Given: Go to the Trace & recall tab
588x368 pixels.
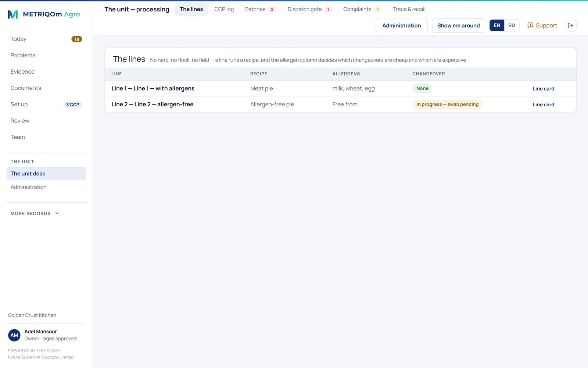Looking at the screenshot, I should (x=409, y=9).
